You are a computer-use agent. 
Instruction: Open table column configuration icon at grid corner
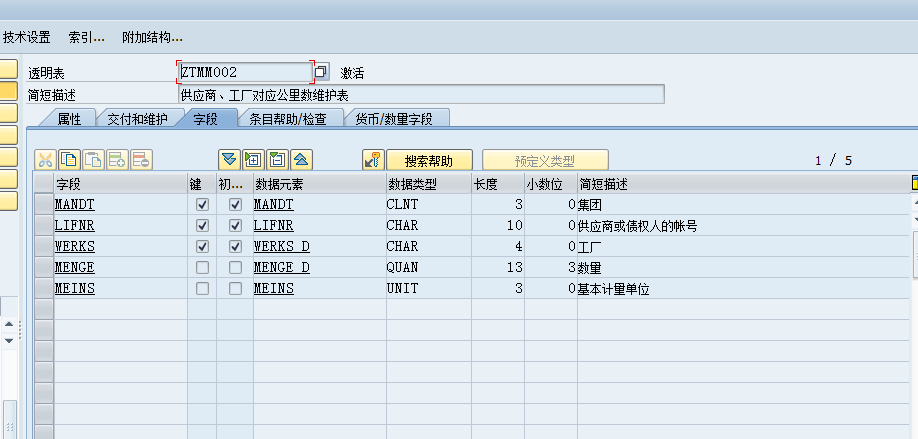914,183
